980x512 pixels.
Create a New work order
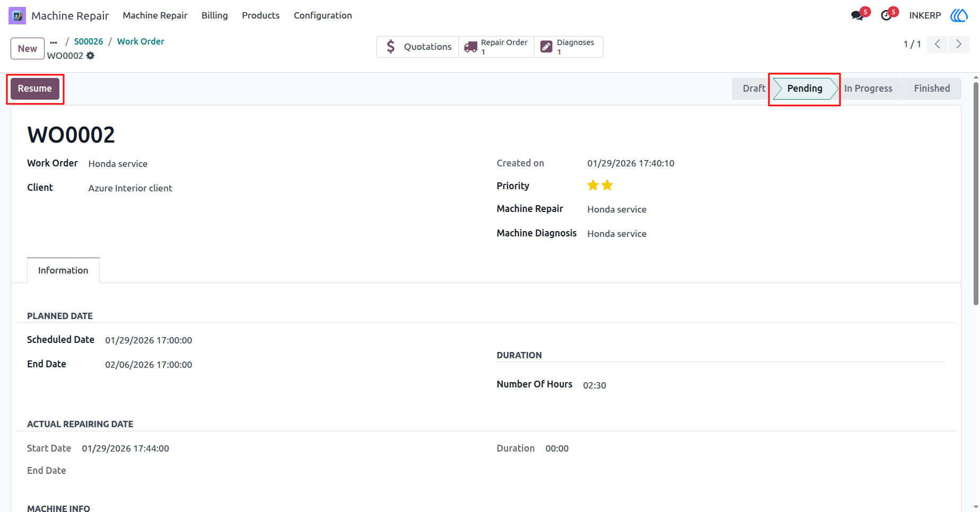[x=28, y=49]
